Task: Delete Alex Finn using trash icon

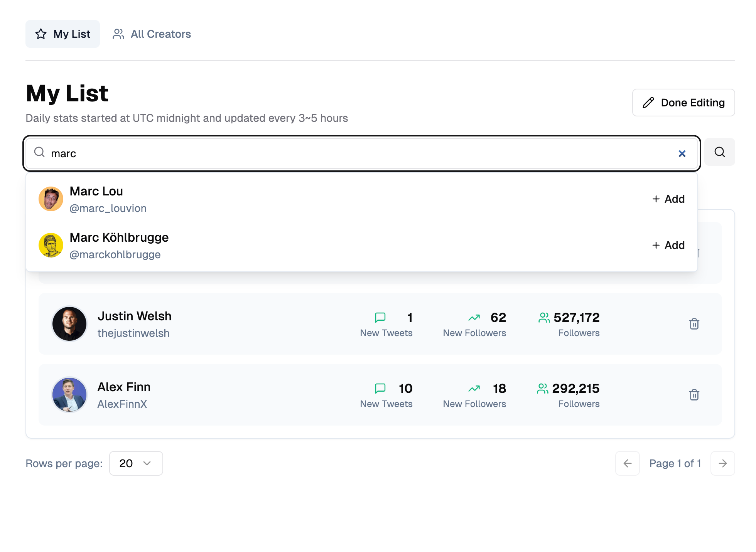Action: coord(694,395)
